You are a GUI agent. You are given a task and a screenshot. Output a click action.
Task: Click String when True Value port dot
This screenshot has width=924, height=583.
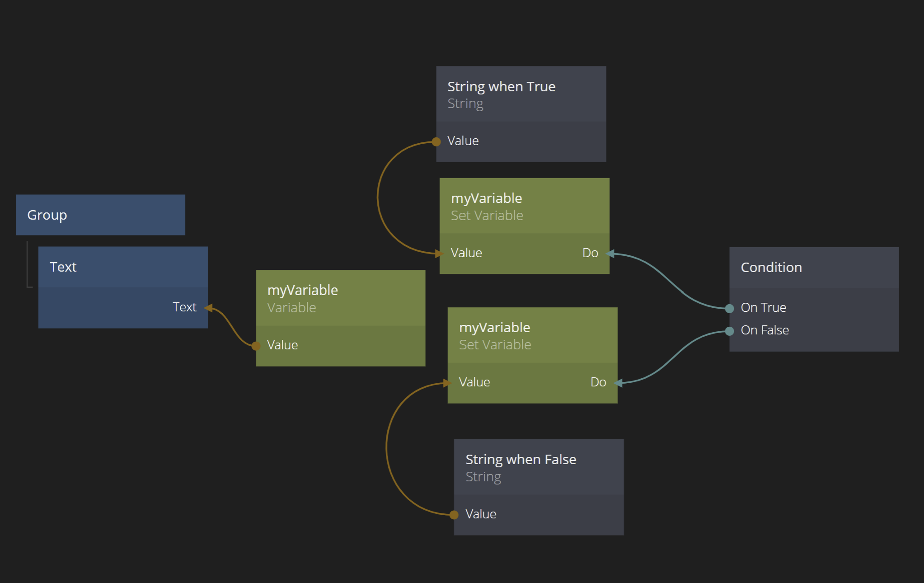(x=436, y=142)
